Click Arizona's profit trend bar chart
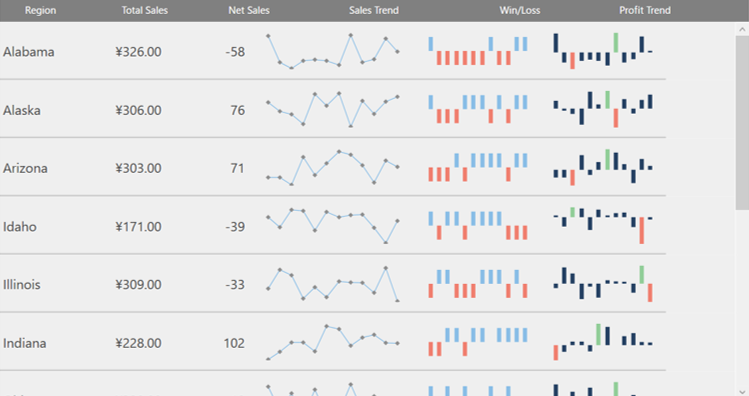 pos(603,167)
